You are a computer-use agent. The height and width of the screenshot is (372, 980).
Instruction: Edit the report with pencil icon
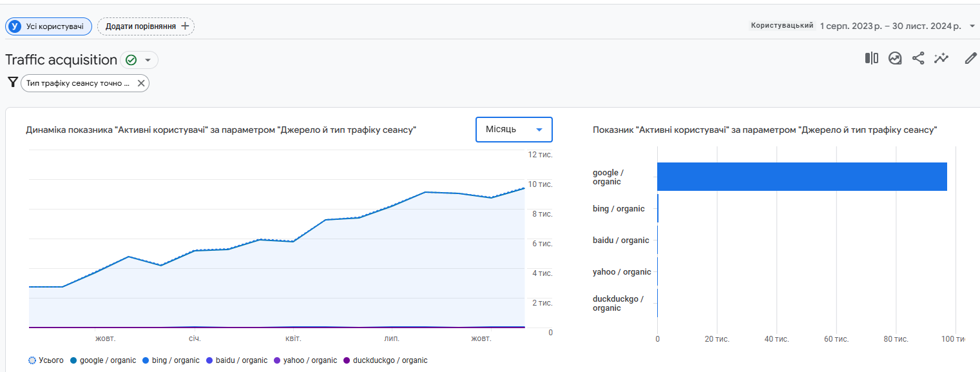point(970,59)
